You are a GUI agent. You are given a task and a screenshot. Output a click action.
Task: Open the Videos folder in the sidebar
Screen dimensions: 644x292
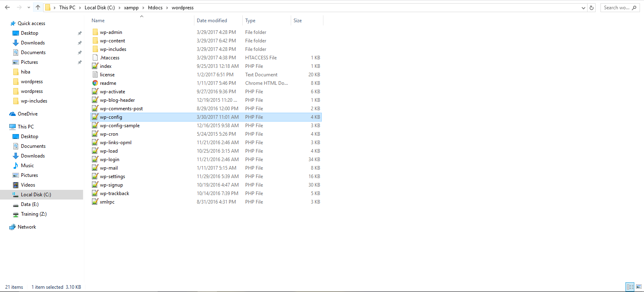point(28,185)
